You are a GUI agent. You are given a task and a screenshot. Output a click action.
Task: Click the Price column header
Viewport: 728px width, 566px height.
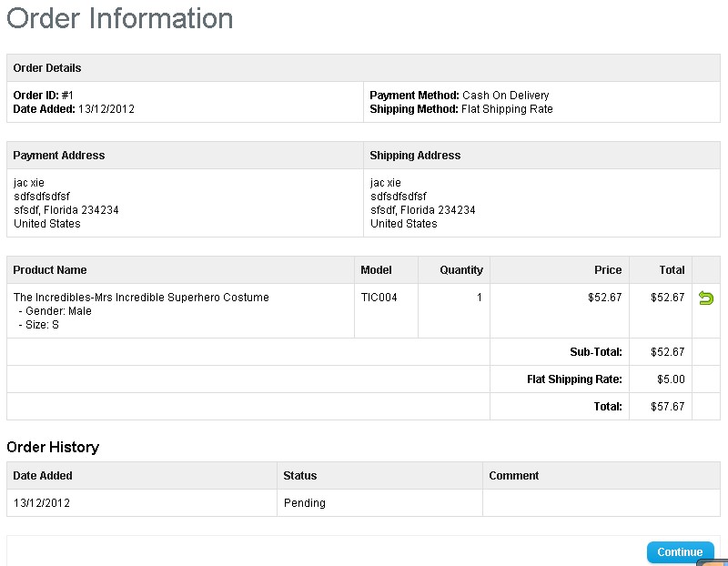click(x=608, y=269)
